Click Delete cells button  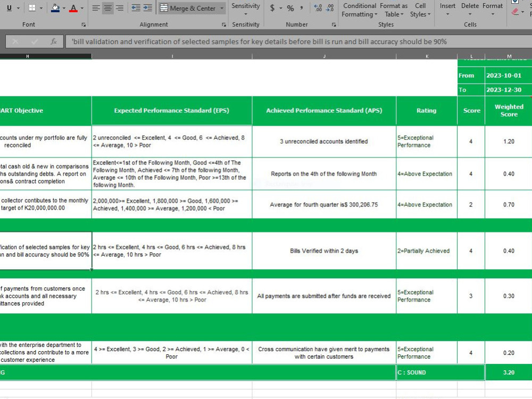(x=470, y=10)
